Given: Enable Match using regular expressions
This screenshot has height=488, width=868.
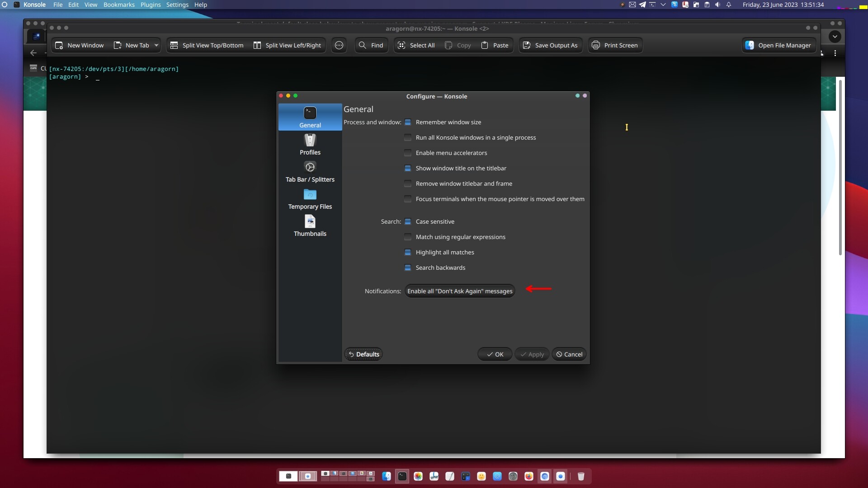Looking at the screenshot, I should point(408,237).
